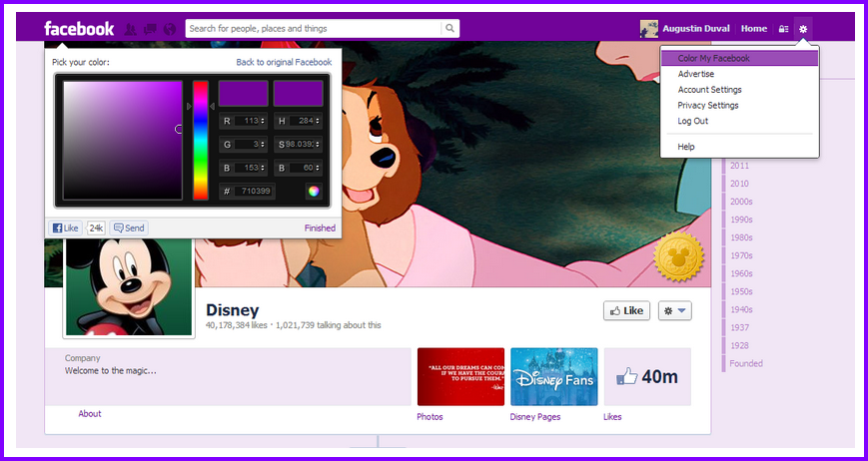The height and width of the screenshot is (461, 868).
Task: Like the Disney page
Action: point(626,310)
